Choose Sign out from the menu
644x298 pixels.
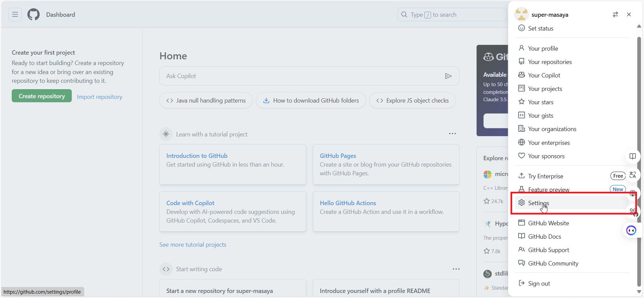click(x=539, y=284)
